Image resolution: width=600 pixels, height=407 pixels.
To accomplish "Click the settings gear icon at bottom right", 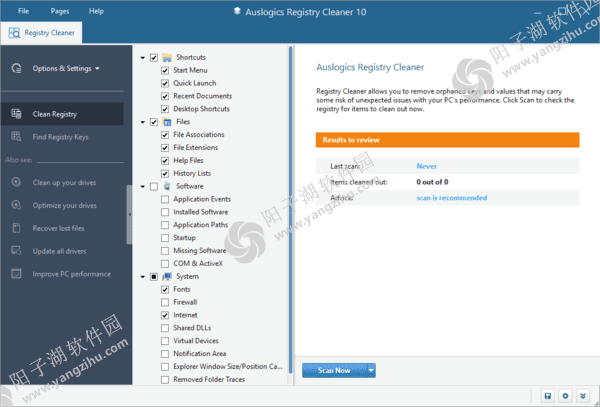I will [x=565, y=396].
